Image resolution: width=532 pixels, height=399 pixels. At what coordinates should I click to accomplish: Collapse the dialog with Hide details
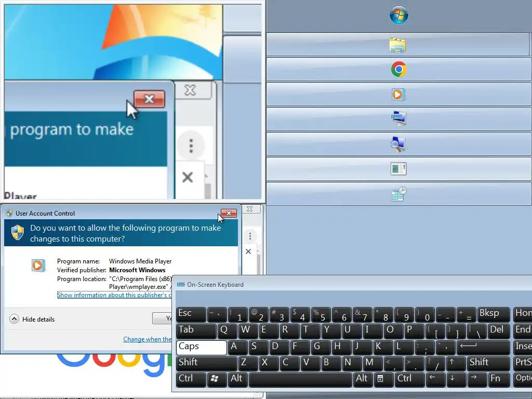[32, 320]
